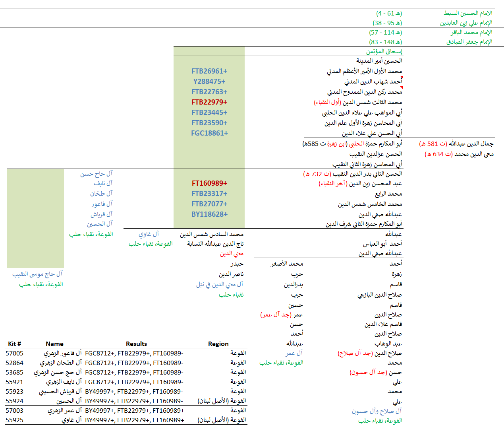Select the green 'إسحاق المؤتمن' cell
504x433 pixels.
coord(384,51)
